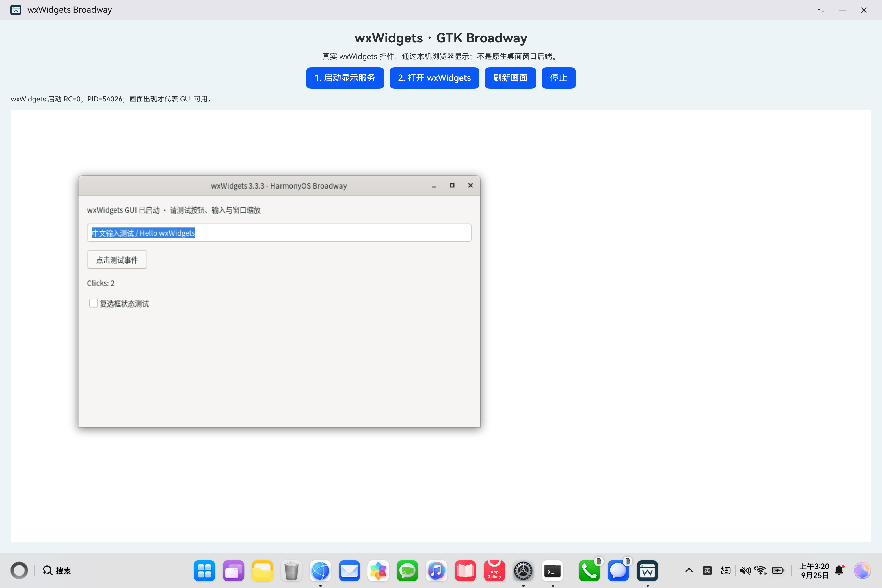Open the Trash bin icon
882x588 pixels.
pyautogui.click(x=291, y=571)
